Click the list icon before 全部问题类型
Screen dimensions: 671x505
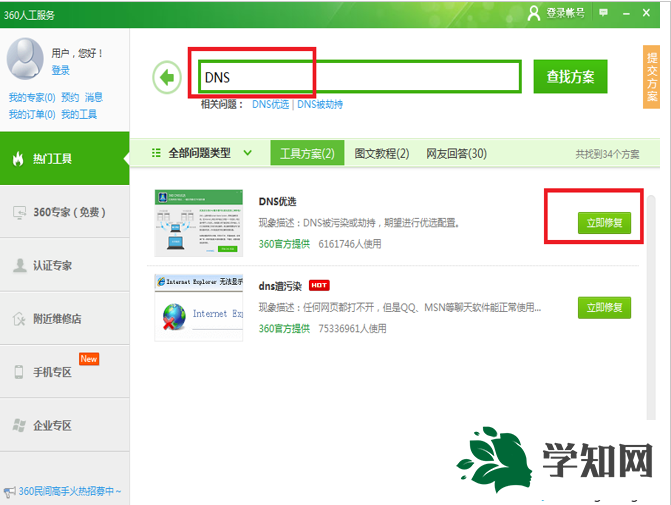(156, 153)
